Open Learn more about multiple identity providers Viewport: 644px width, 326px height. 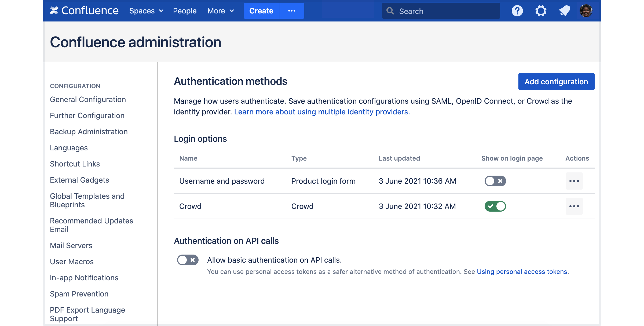[x=322, y=112]
